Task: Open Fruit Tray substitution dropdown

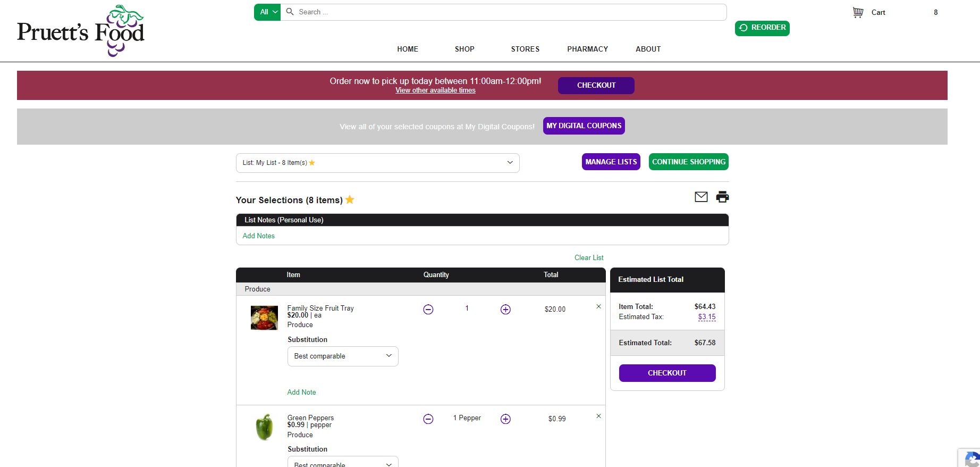Action: (343, 356)
